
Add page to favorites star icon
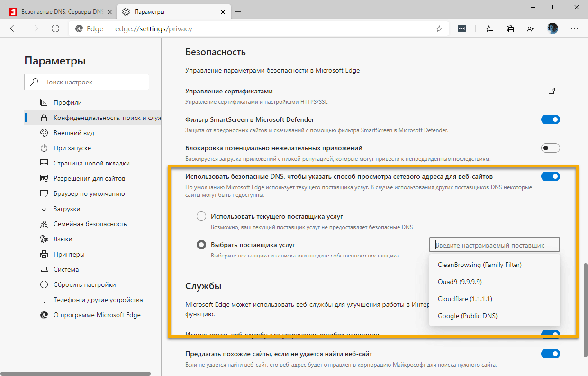click(x=439, y=28)
